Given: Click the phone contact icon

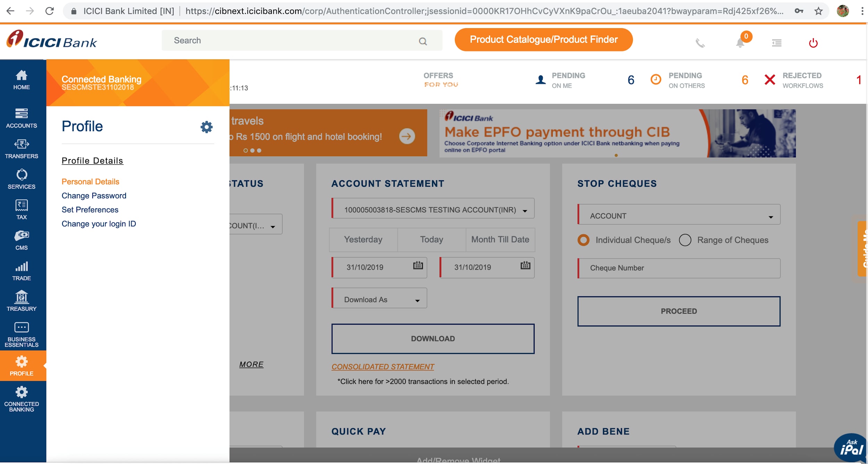Looking at the screenshot, I should (700, 43).
